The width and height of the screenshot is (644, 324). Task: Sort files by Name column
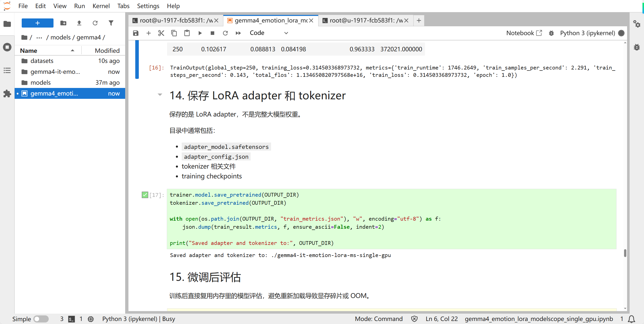pos(47,51)
